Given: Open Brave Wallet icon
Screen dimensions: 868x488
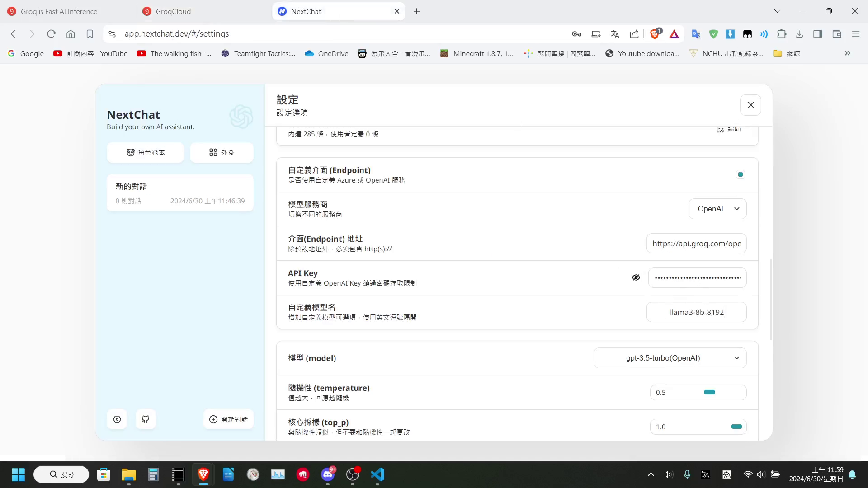Looking at the screenshot, I should coord(837,34).
